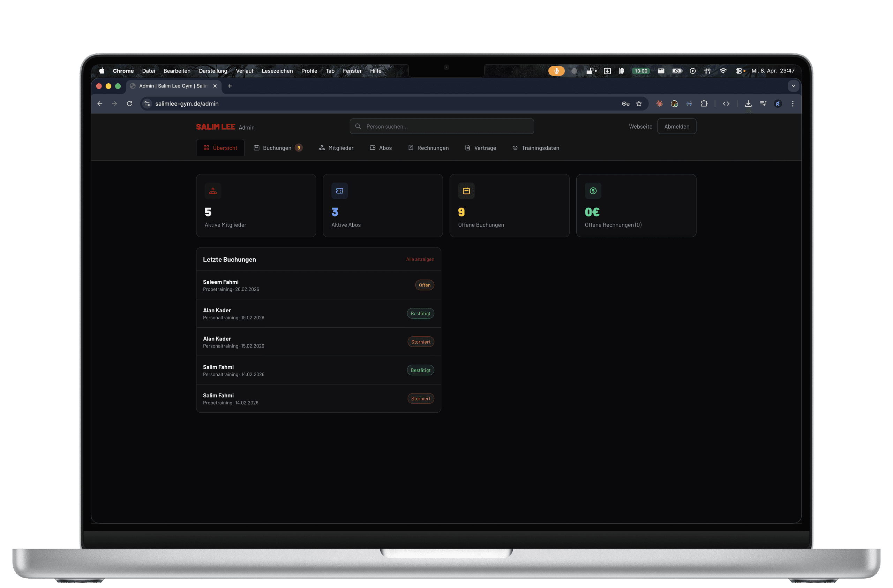Image resolution: width=893 pixels, height=588 pixels.
Task: Open the Apple menu
Action: click(x=102, y=71)
